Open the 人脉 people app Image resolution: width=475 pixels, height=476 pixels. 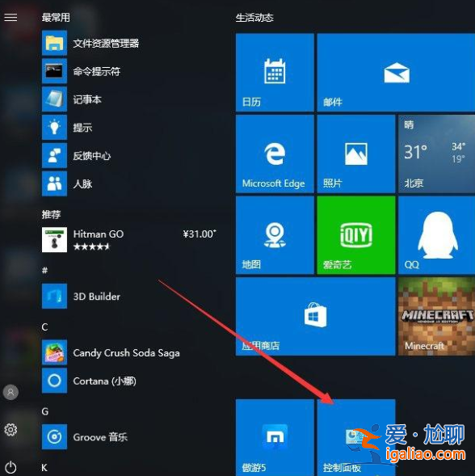tap(131, 183)
